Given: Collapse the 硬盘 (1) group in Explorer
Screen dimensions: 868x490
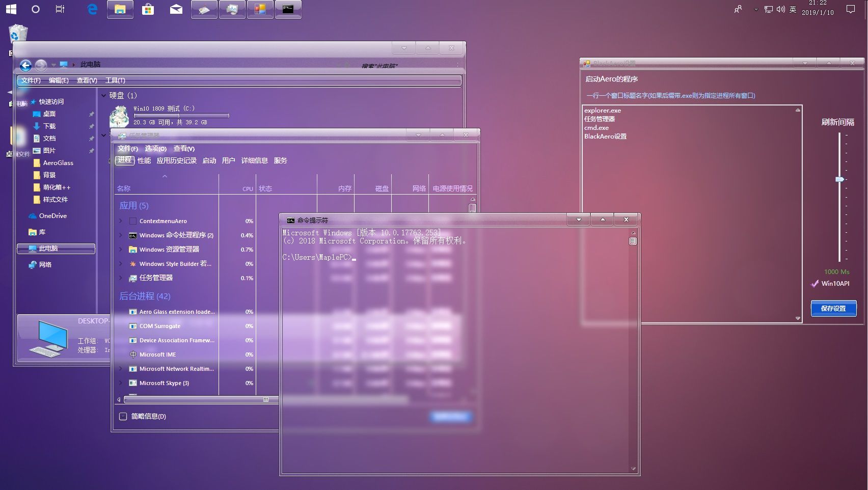Looking at the screenshot, I should click(x=103, y=95).
